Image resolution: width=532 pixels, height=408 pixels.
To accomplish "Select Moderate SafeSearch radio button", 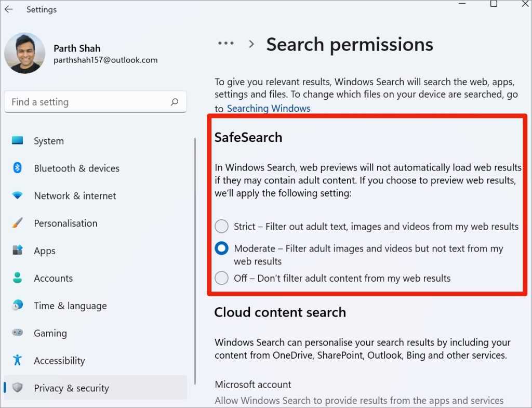I will [222, 248].
